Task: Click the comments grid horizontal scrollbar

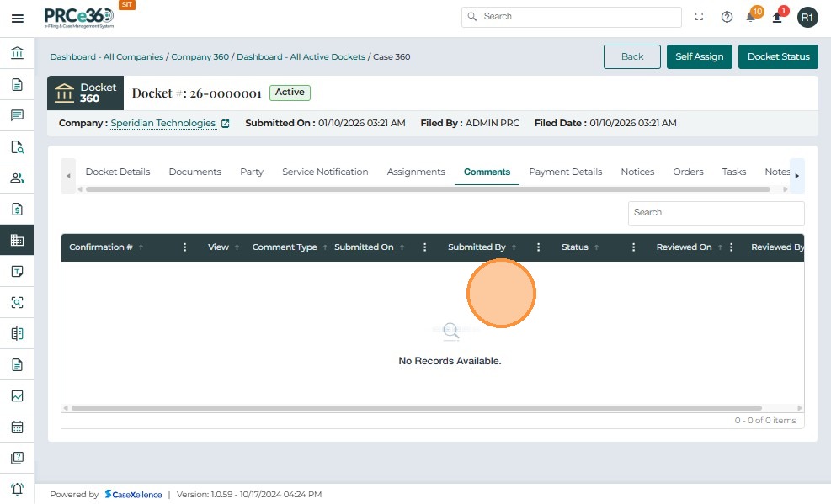Action: click(417, 408)
